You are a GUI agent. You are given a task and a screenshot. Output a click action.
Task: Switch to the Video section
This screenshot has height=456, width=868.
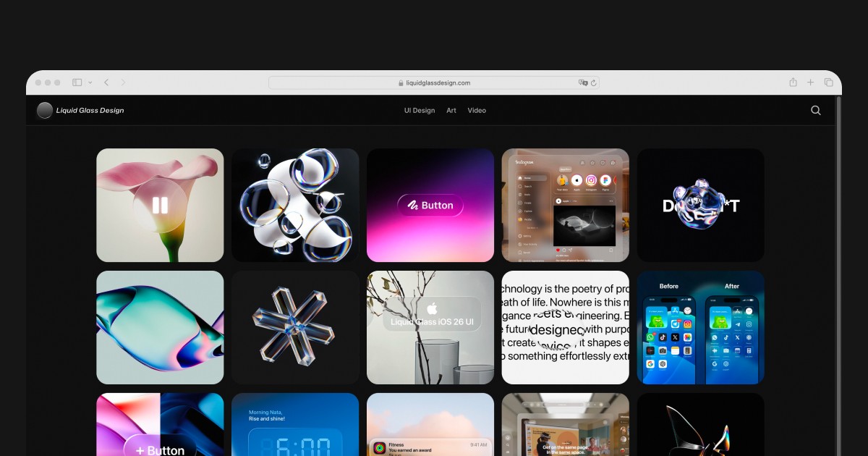(x=477, y=110)
